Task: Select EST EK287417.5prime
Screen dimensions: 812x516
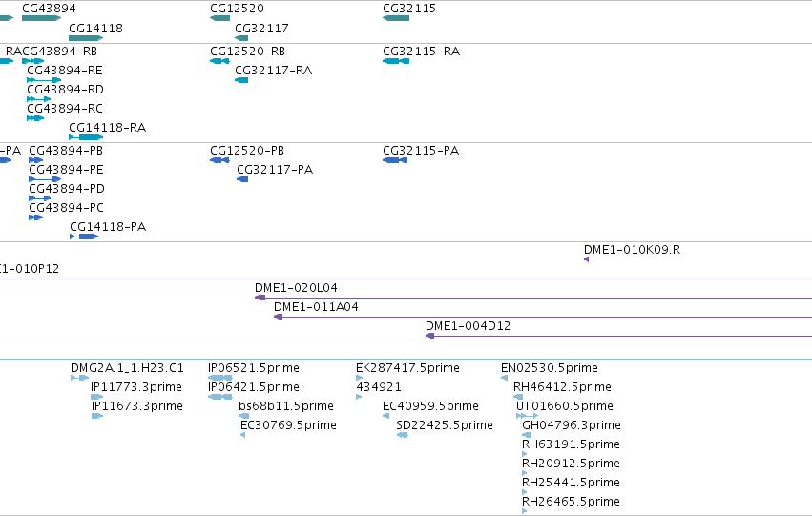Action: [407, 368]
